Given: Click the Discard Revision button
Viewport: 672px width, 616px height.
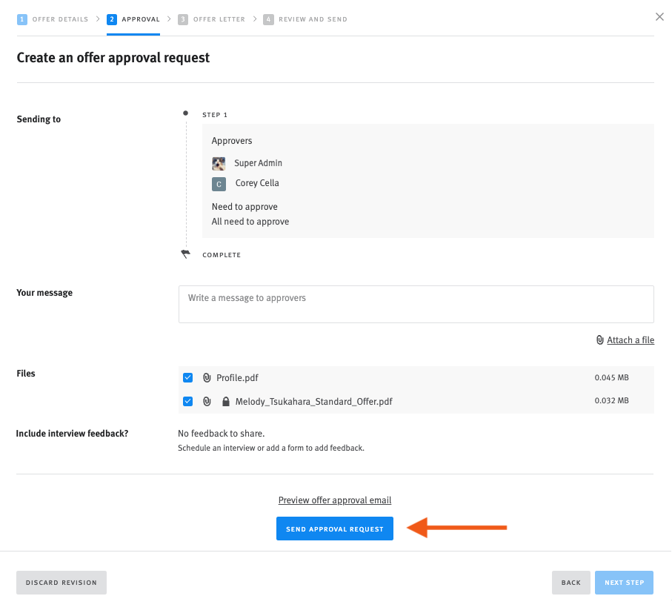Looking at the screenshot, I should coord(61,583).
